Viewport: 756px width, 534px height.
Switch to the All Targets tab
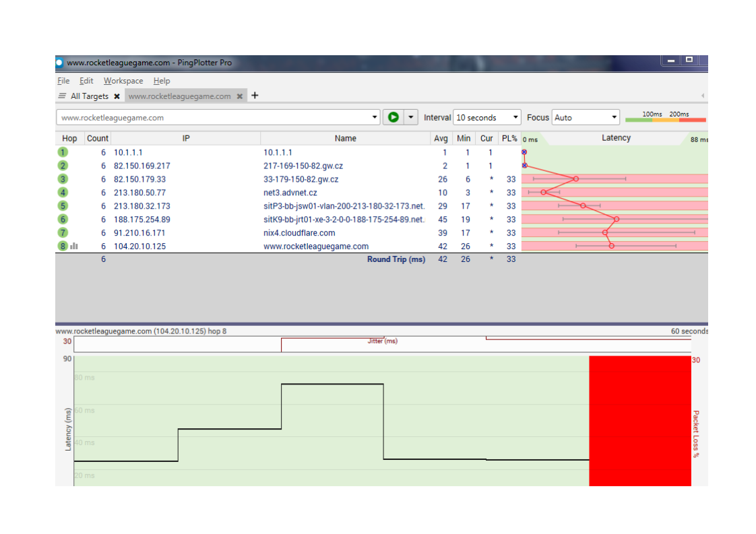89,96
